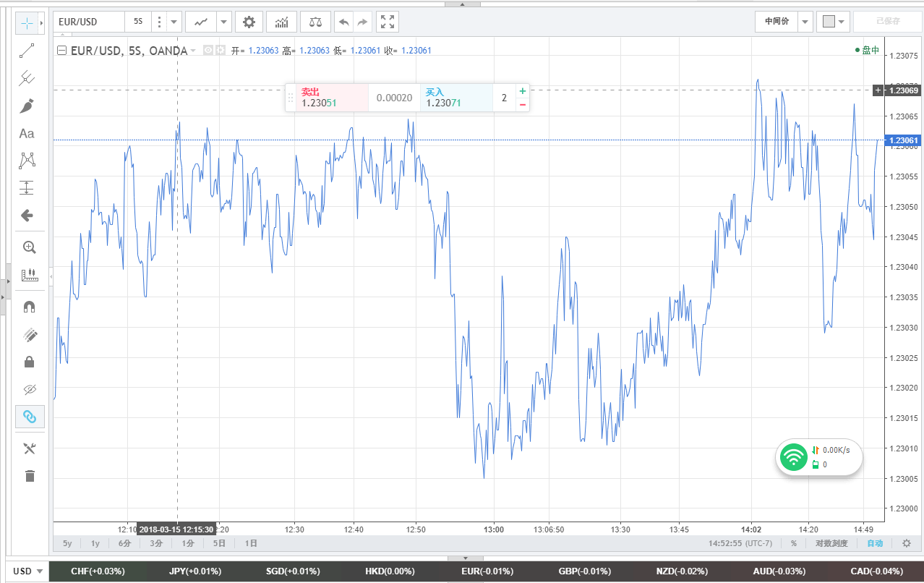This screenshot has height=583, width=924.
Task: Open chart properties gear in top toolbar
Action: [249, 22]
